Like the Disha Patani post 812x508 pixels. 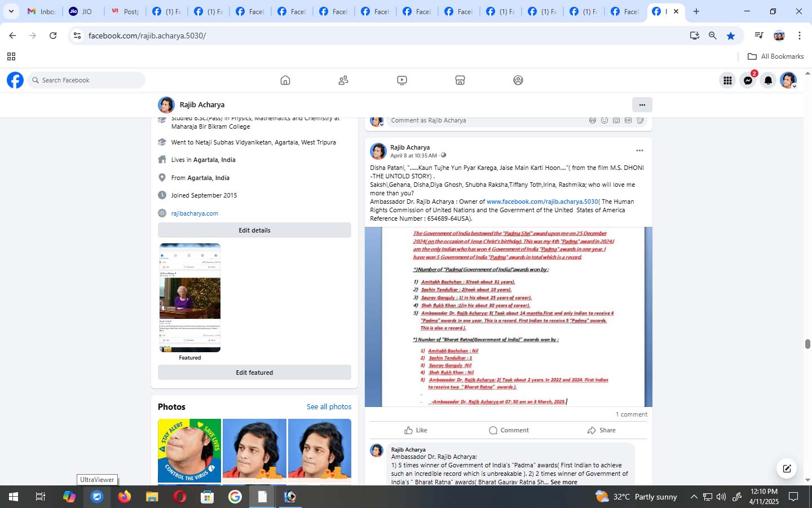[x=416, y=430]
